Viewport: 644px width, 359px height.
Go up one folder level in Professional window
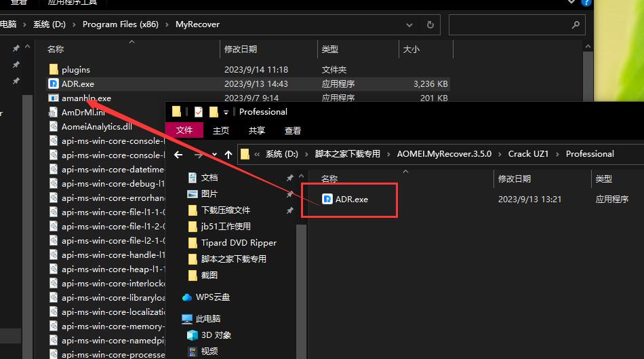[228, 155]
